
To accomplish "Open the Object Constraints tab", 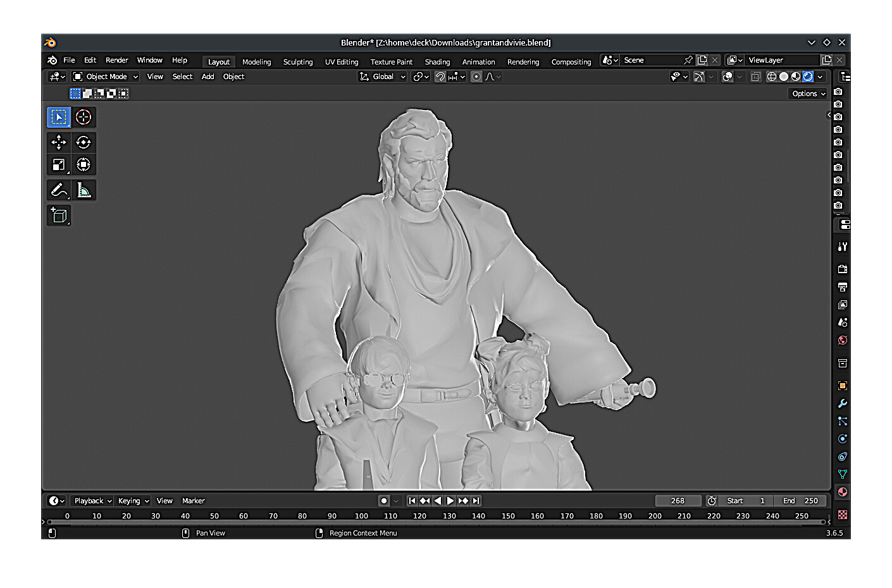I will 842,456.
